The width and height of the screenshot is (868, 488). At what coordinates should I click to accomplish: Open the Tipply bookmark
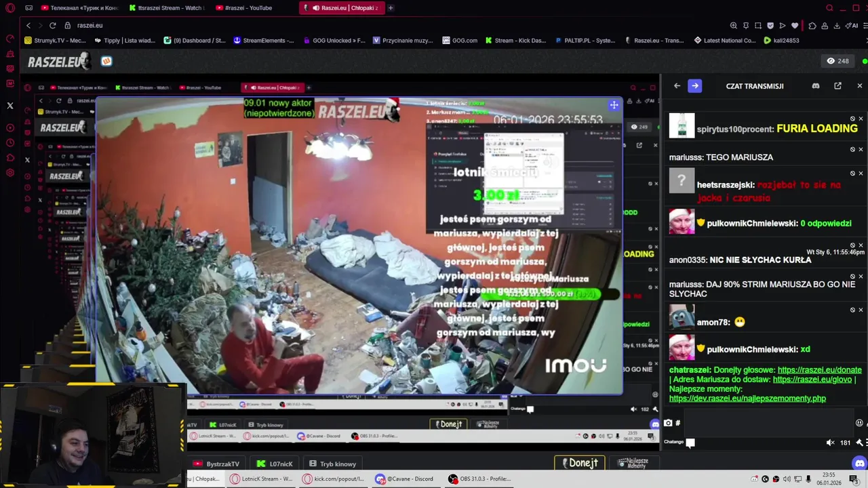coord(125,41)
